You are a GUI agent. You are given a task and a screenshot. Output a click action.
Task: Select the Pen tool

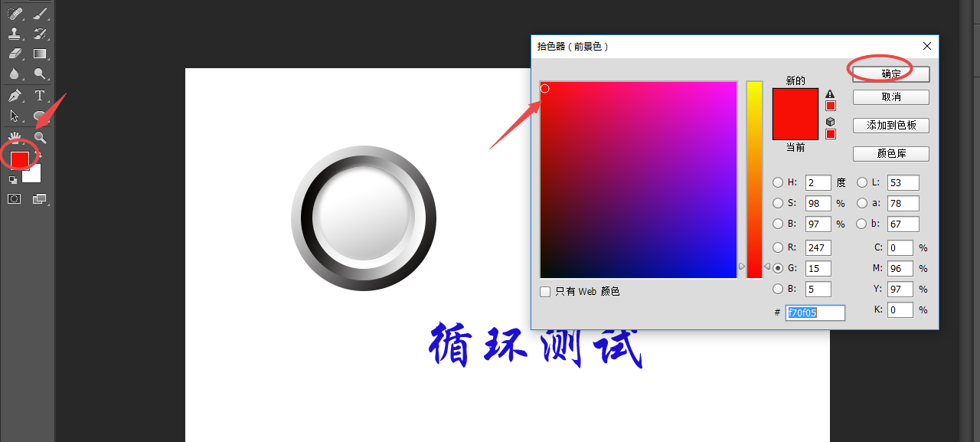click(x=15, y=96)
